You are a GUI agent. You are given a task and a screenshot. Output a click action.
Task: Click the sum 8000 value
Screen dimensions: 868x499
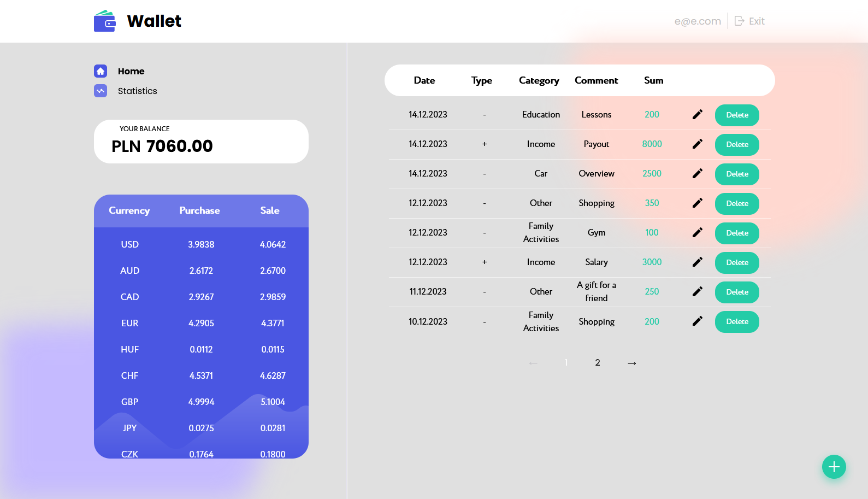click(652, 144)
